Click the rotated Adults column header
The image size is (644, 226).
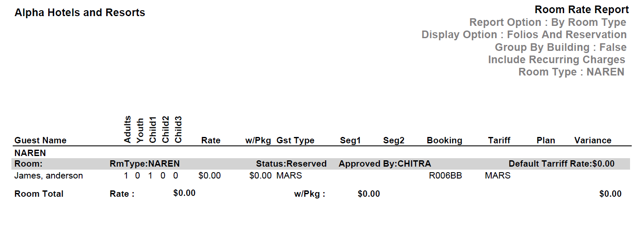click(127, 129)
